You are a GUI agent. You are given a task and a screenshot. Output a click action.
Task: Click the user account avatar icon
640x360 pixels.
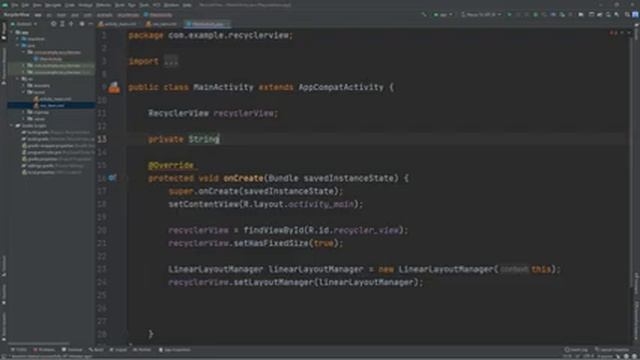point(635,15)
